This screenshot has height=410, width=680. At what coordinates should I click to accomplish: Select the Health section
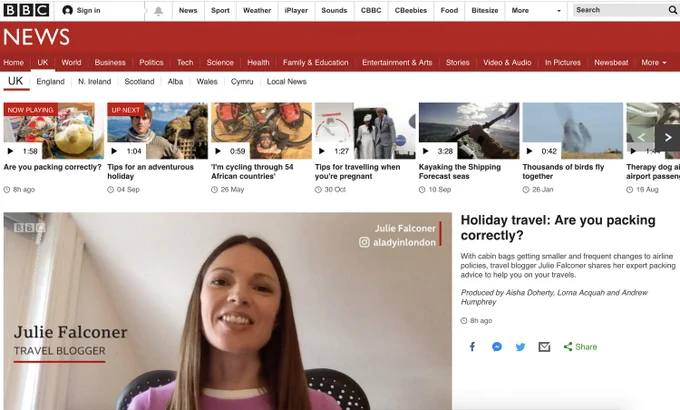coord(258,62)
